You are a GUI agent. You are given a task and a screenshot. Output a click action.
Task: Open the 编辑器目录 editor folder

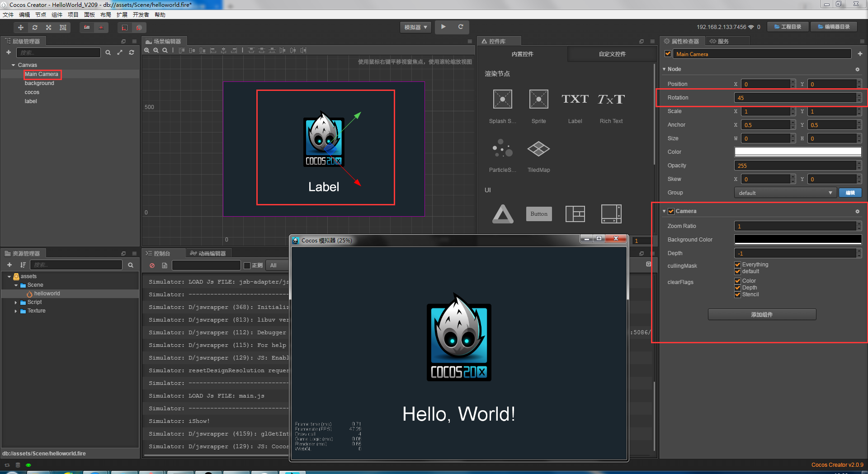click(833, 27)
